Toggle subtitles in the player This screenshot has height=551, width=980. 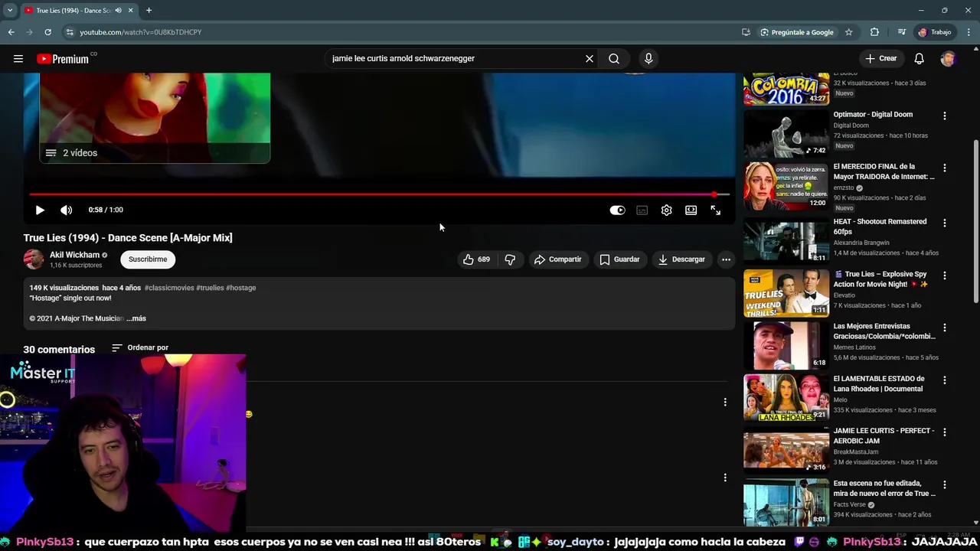642,210
